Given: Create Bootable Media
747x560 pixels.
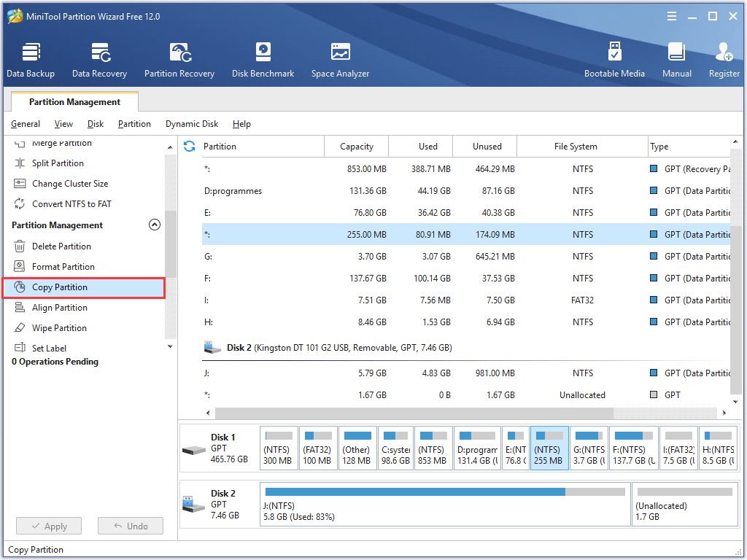Looking at the screenshot, I should pos(615,58).
